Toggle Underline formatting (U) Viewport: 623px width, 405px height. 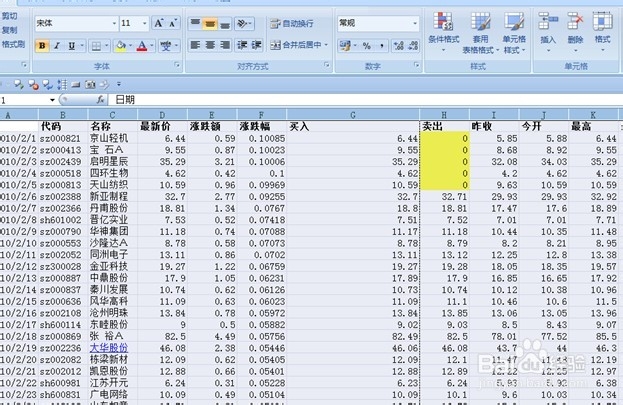(x=72, y=46)
